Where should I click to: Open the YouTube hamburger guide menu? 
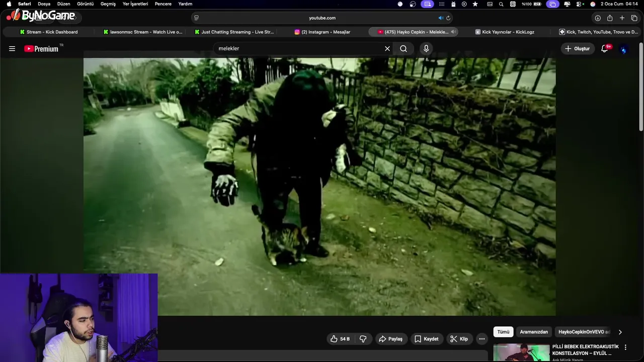12,49
